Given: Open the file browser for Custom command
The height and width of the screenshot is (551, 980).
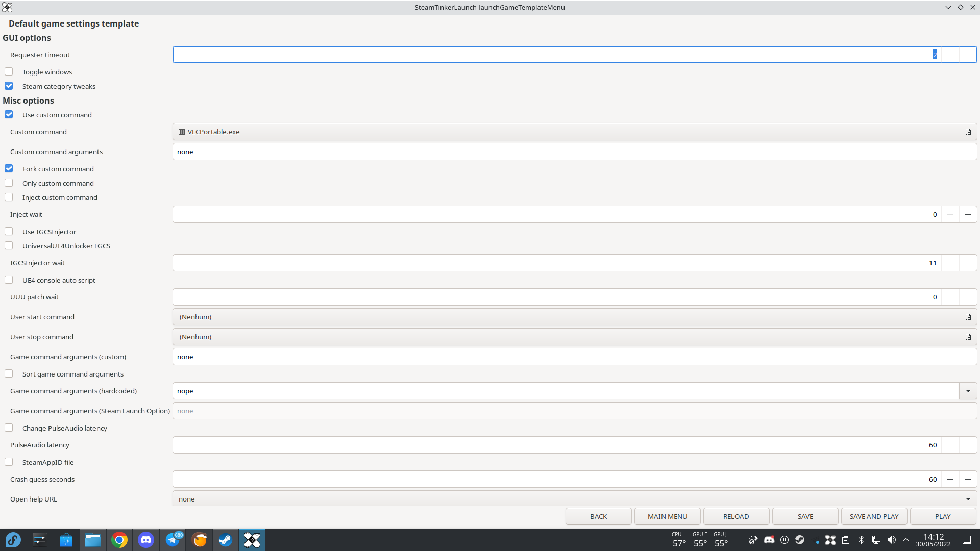Looking at the screenshot, I should (x=968, y=132).
